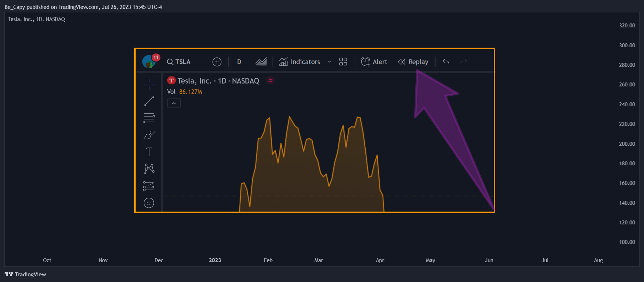
Task: Start bar Replay mode
Action: [x=413, y=62]
